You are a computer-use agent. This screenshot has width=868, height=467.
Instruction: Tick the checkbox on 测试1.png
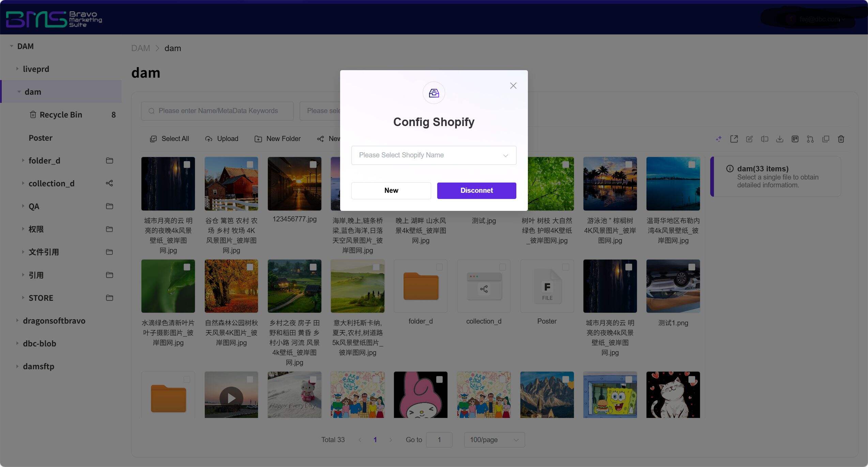coord(691,267)
